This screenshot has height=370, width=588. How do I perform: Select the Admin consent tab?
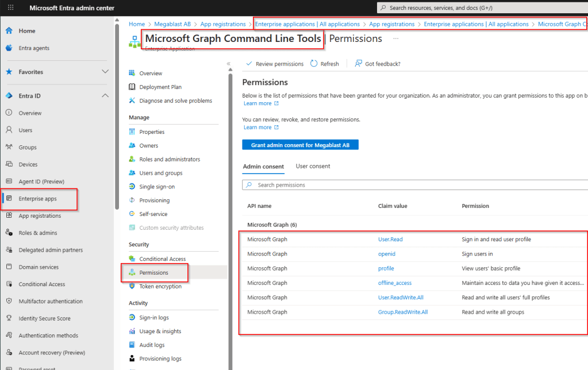[x=263, y=166]
